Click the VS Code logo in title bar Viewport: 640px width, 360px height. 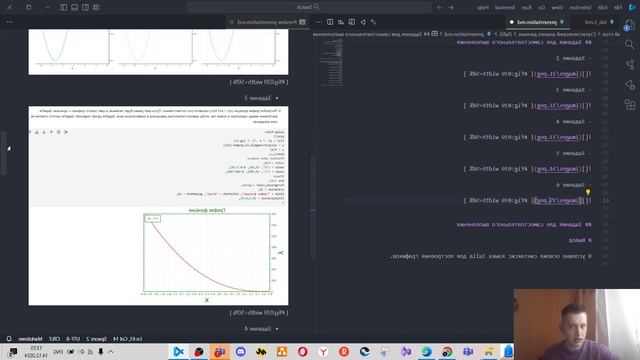coord(632,7)
